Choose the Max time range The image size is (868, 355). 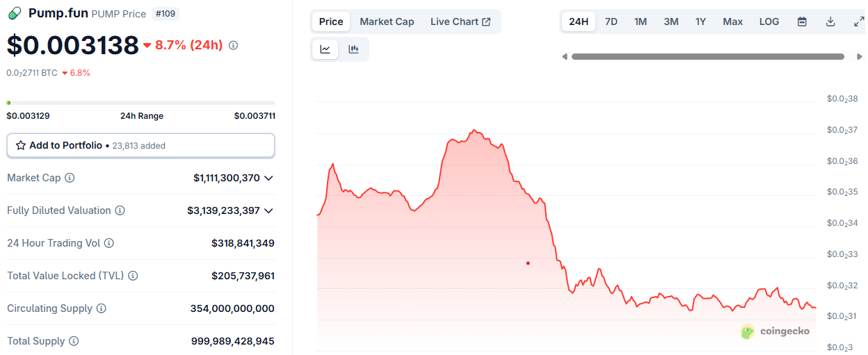(x=733, y=22)
